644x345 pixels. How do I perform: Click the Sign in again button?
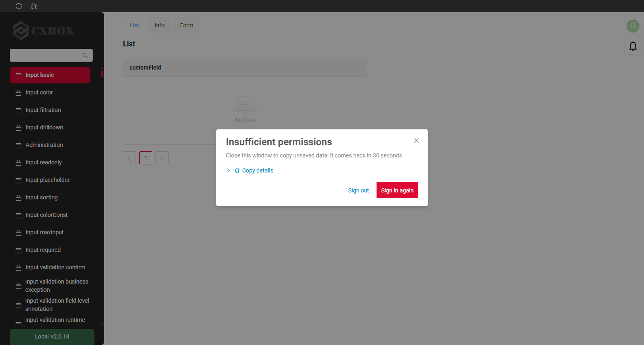coord(397,190)
